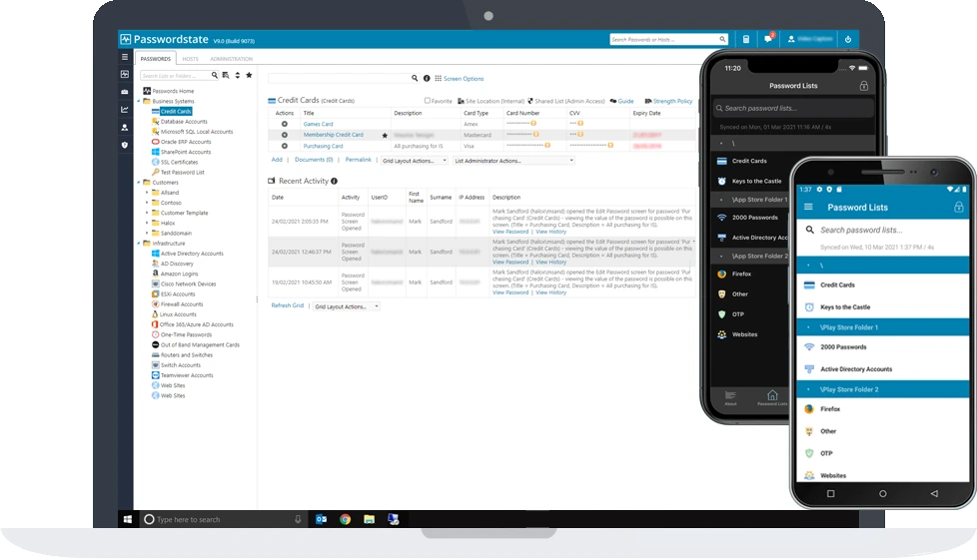The height and width of the screenshot is (560, 977).
Task: Click the Passwordstate logo icon
Action: coord(125,39)
